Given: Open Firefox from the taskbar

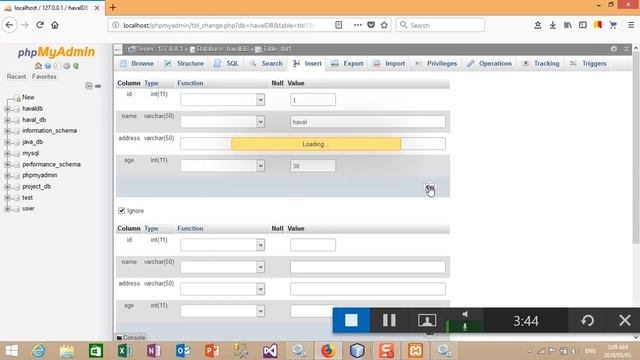Looking at the screenshot, I should click(328, 351).
